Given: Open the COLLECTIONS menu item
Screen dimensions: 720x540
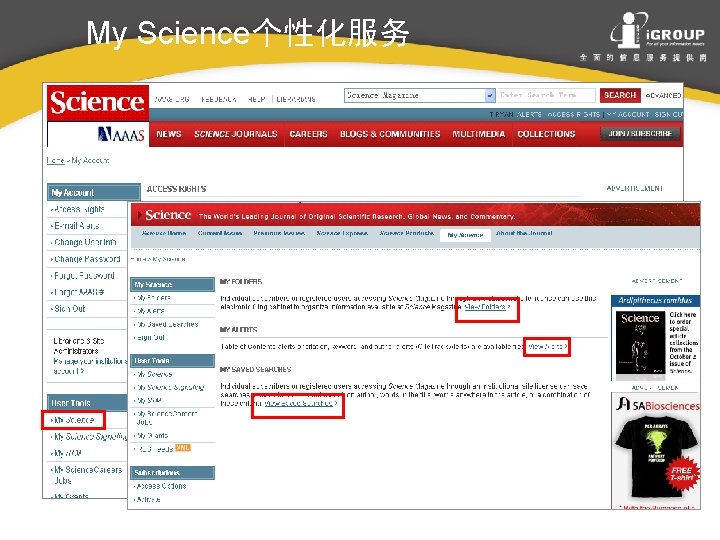Looking at the screenshot, I should coord(546,134).
